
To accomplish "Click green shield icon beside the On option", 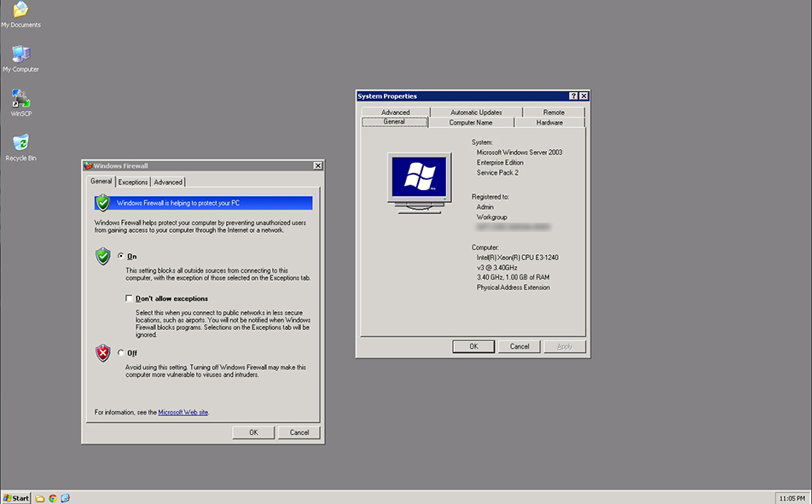I will [103, 256].
